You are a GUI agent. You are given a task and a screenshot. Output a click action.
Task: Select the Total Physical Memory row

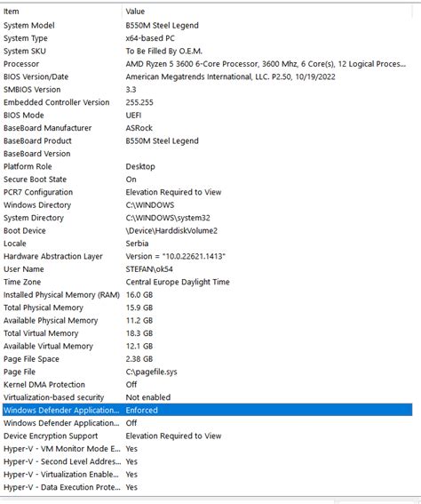click(x=207, y=308)
